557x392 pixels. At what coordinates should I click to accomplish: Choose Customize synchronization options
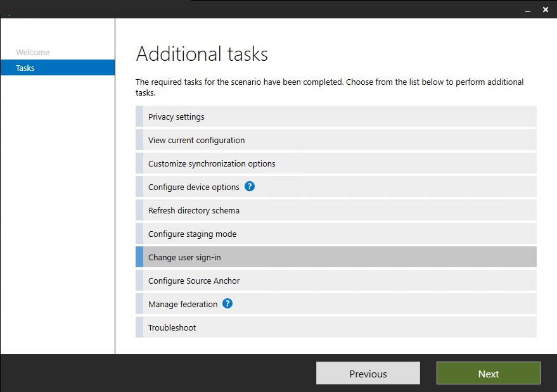tap(336, 163)
